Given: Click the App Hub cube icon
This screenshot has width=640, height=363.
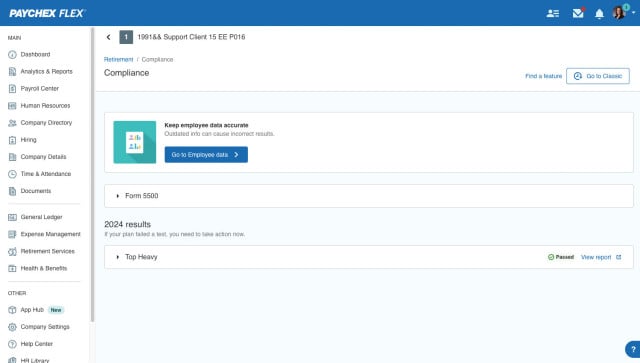Looking at the screenshot, I should click(x=12, y=310).
